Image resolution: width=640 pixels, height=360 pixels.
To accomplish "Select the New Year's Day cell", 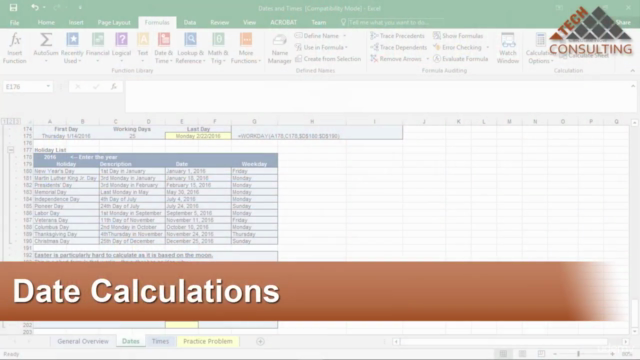I will point(66,171).
